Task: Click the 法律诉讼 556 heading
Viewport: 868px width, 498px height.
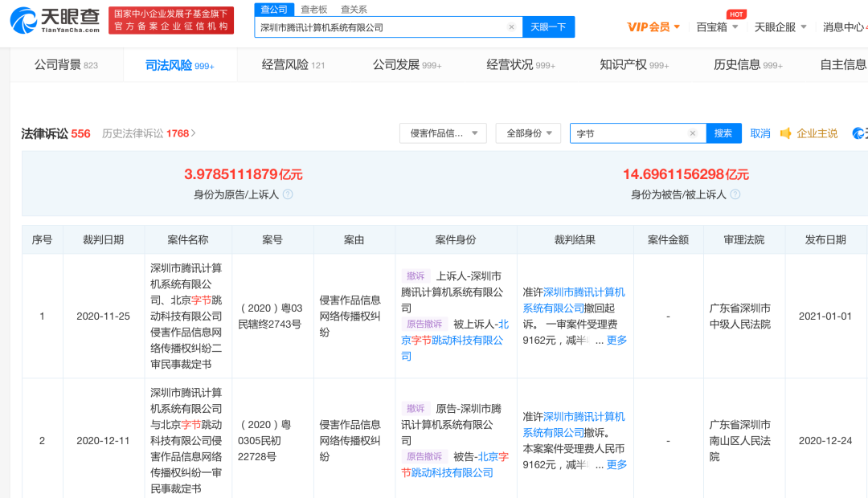Action: coord(55,133)
